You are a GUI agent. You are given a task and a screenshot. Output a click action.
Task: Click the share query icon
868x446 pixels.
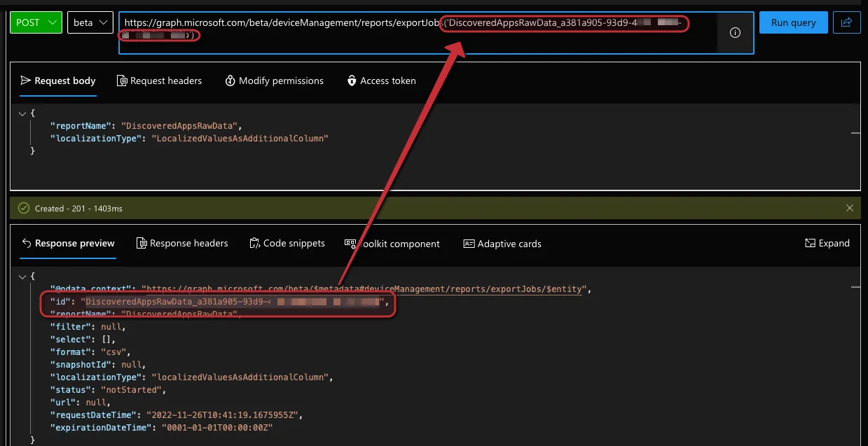click(846, 22)
